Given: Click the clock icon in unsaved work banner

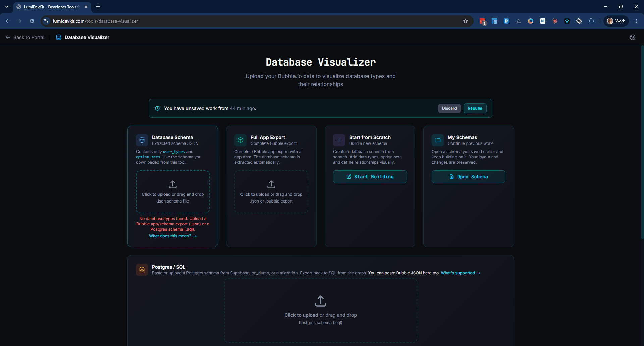Looking at the screenshot, I should (x=157, y=108).
